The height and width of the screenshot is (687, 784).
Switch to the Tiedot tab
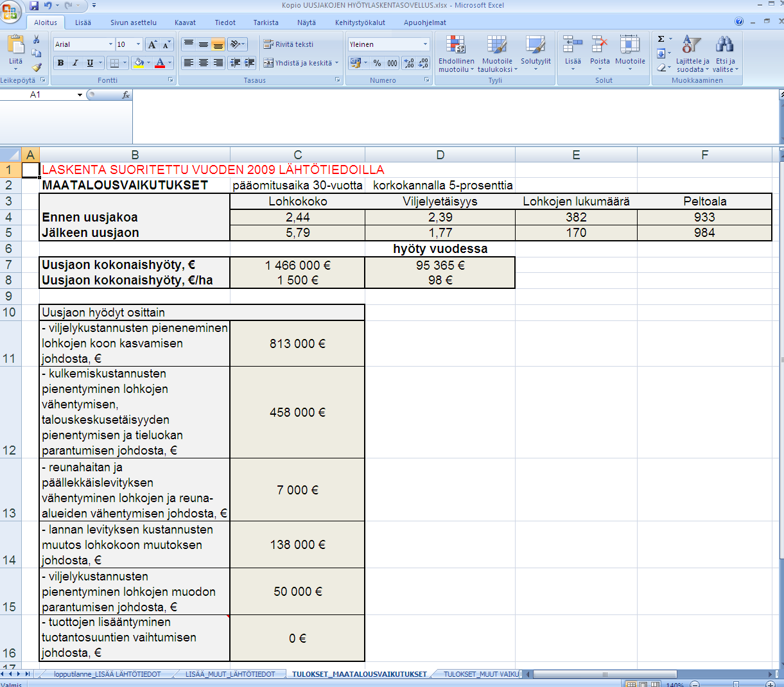(225, 22)
